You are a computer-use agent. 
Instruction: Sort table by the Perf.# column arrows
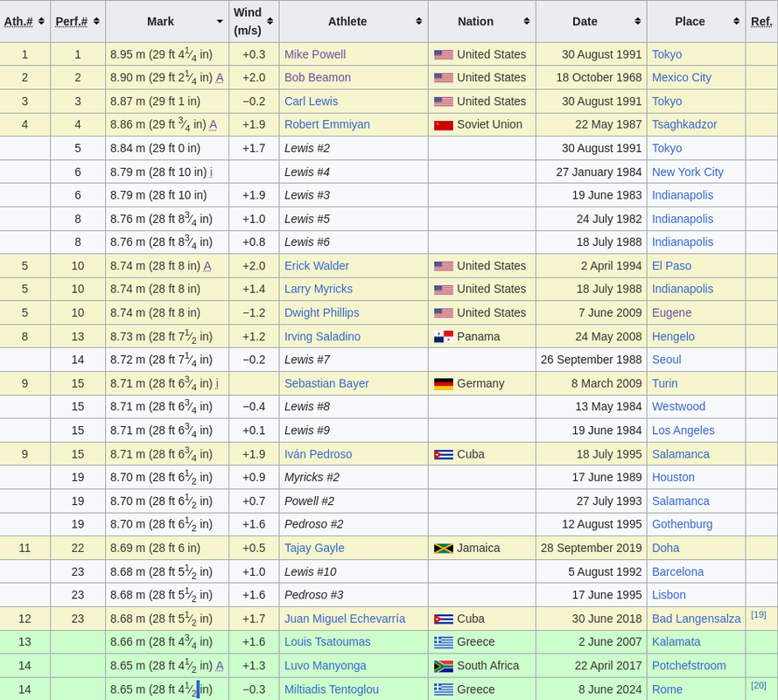(x=96, y=21)
